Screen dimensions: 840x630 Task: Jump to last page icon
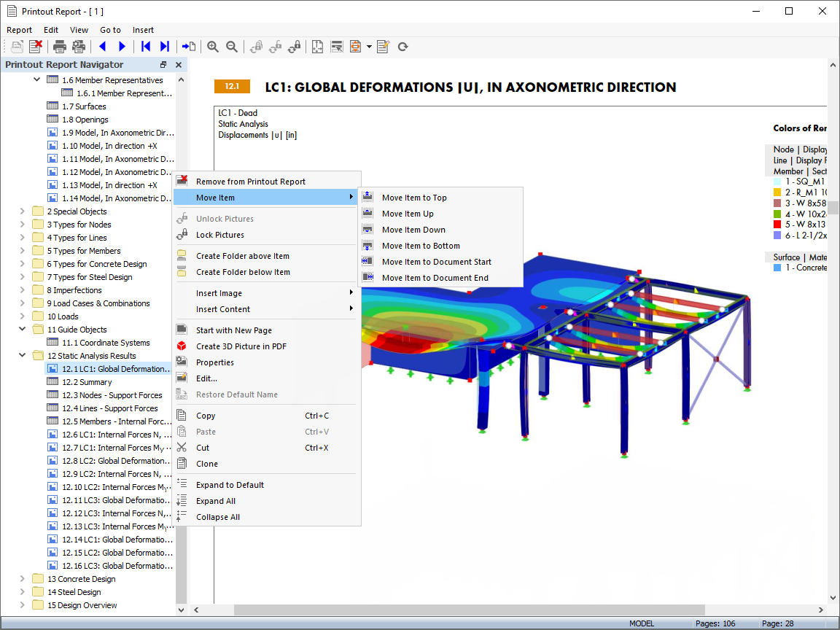(165, 47)
